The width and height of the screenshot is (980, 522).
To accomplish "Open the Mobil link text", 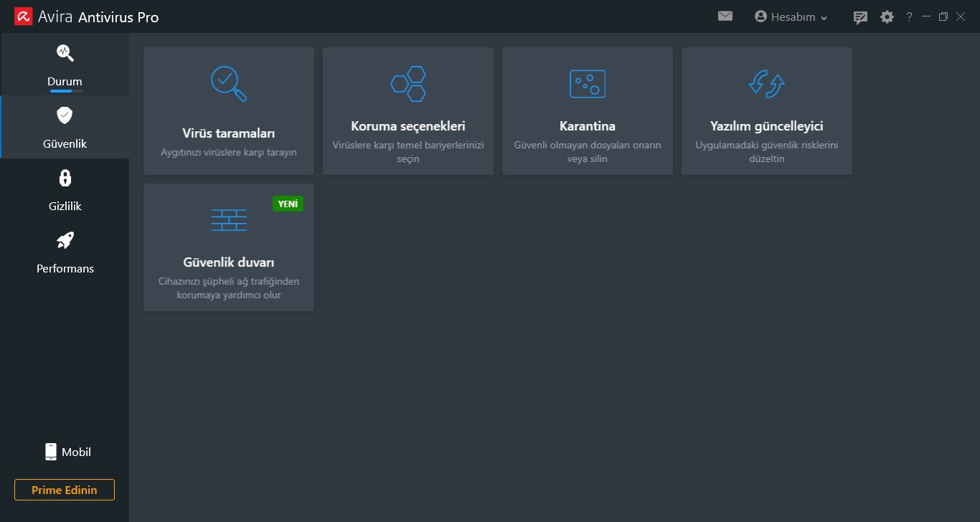I will tap(76, 452).
